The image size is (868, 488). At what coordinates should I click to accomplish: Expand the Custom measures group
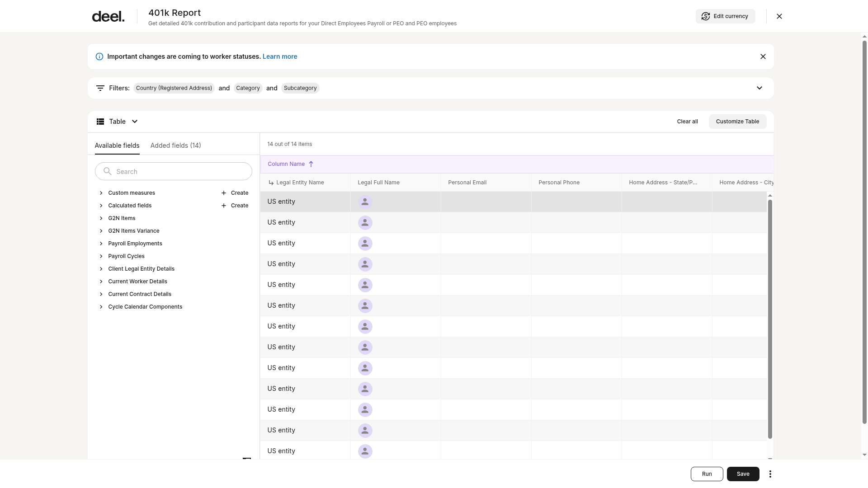pyautogui.click(x=101, y=193)
